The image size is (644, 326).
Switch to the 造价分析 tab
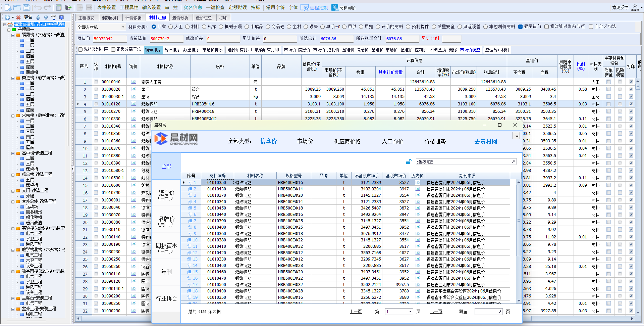[x=180, y=18]
